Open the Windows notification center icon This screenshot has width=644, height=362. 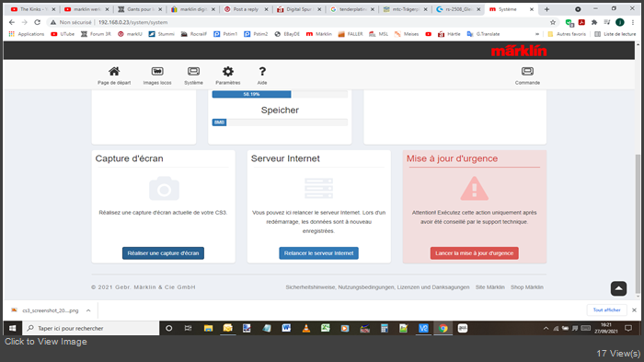click(628, 328)
